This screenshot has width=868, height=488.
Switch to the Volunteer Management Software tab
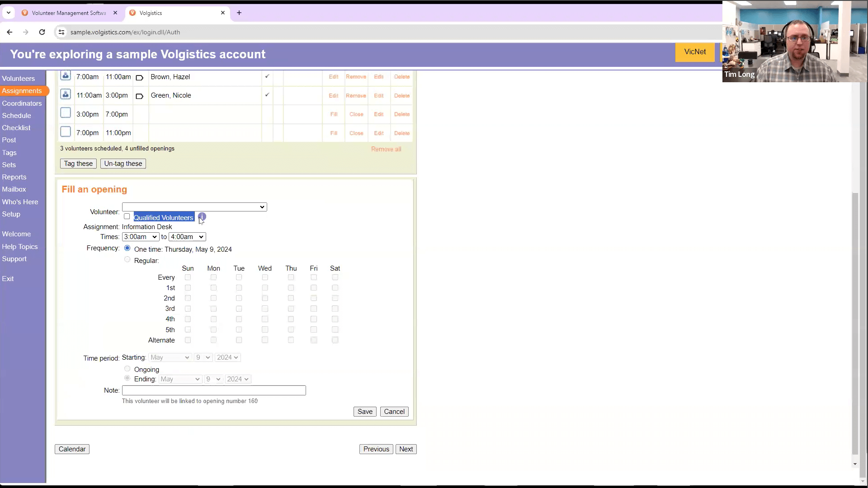pyautogui.click(x=69, y=13)
